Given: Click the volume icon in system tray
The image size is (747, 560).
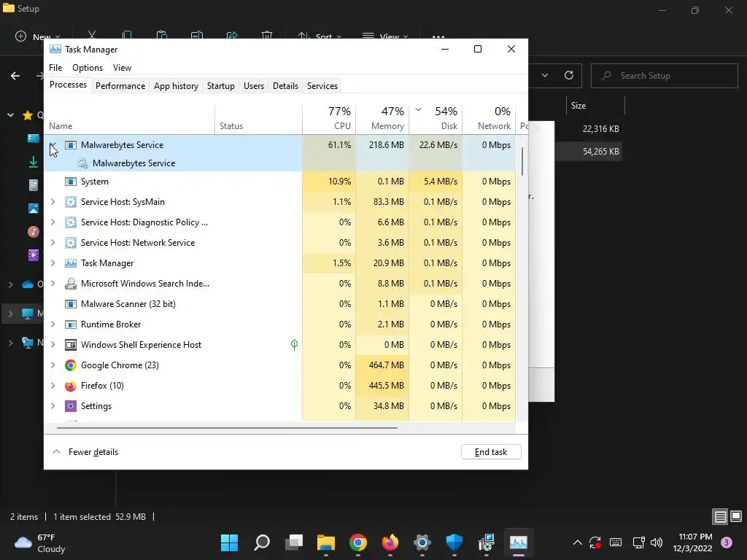Looking at the screenshot, I should [x=657, y=542].
